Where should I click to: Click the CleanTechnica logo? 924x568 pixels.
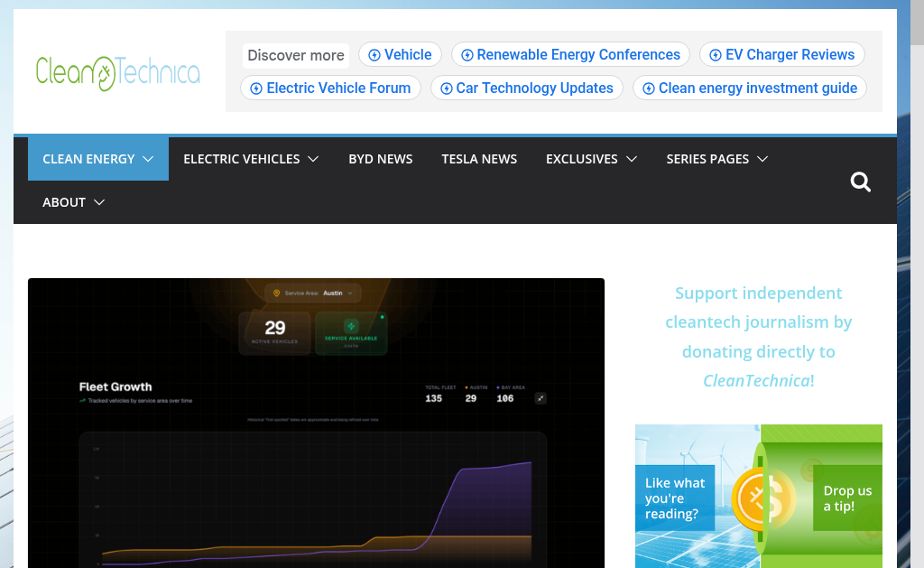point(117,71)
